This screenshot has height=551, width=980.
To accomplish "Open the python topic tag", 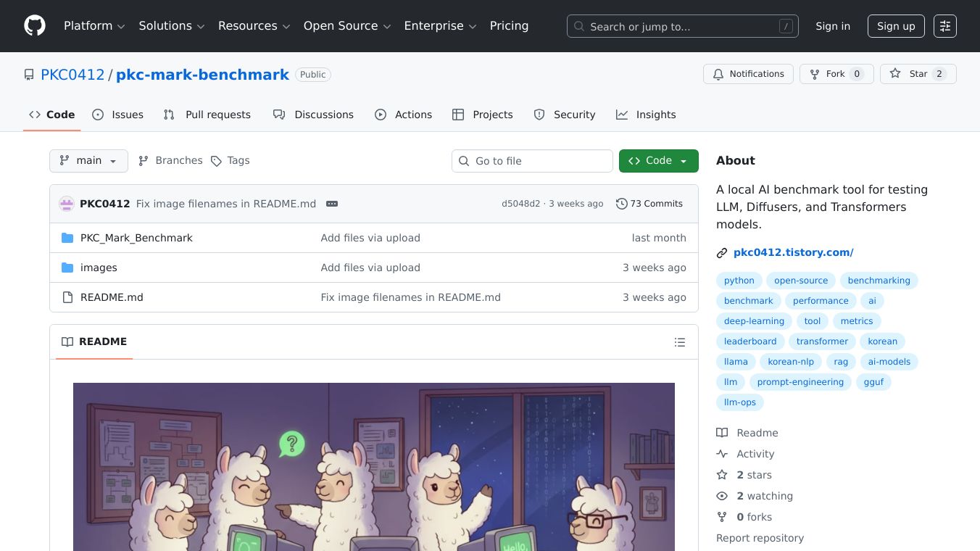I will click(x=739, y=281).
